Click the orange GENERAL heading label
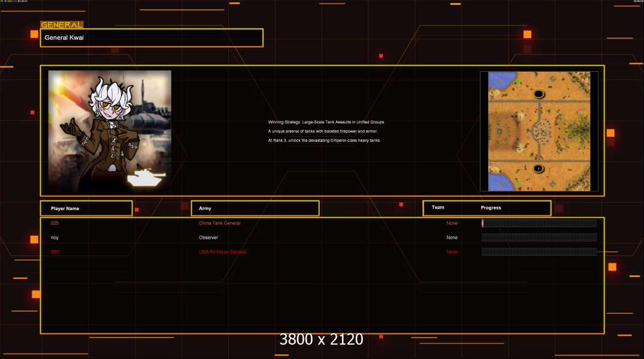 62,25
